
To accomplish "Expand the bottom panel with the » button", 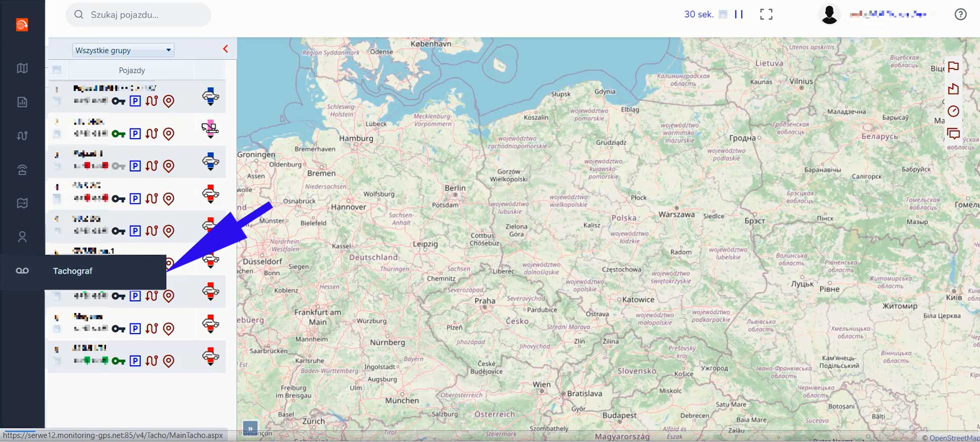I will 250,428.
